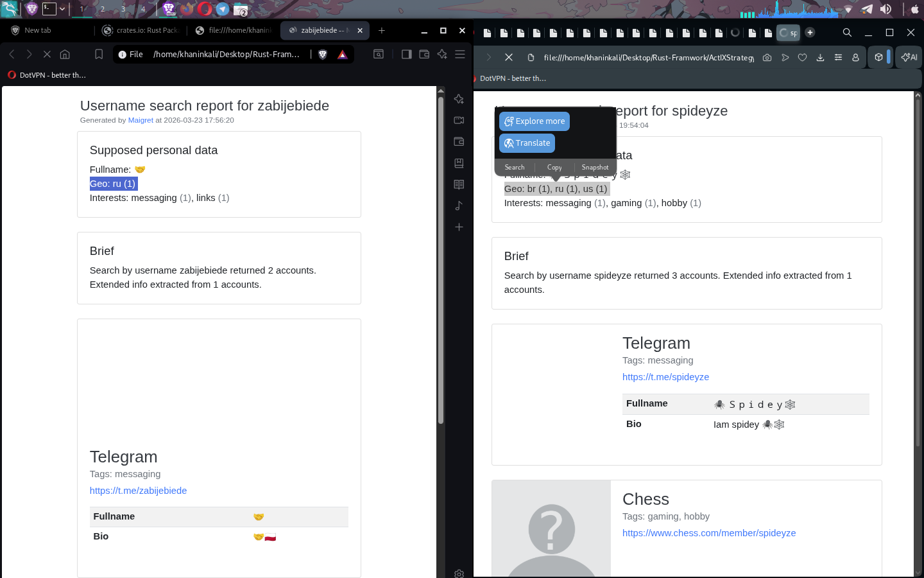Toggle the Brave sidebar panel
Screen dimensions: 924x578
[x=406, y=55]
